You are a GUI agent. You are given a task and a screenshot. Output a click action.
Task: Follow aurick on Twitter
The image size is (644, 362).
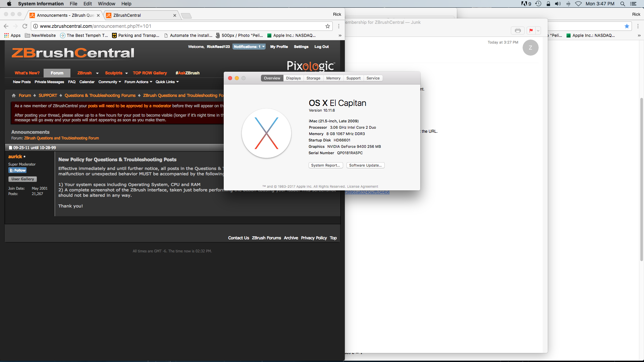coord(17,170)
